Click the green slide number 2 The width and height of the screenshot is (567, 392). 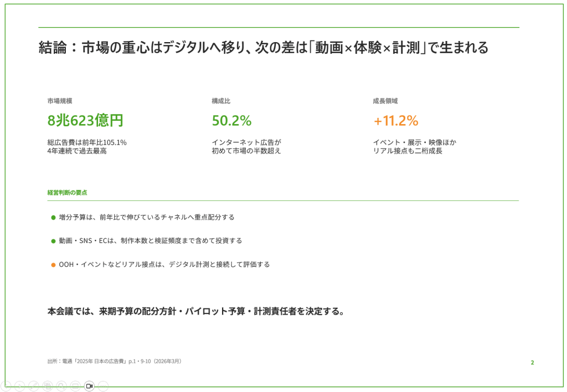tap(532, 362)
